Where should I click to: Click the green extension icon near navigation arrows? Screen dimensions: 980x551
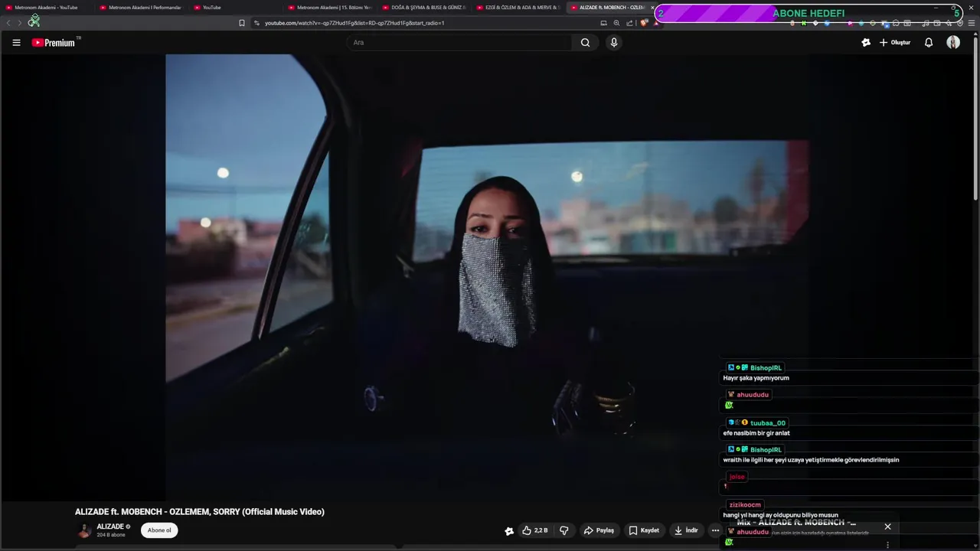[34, 21]
